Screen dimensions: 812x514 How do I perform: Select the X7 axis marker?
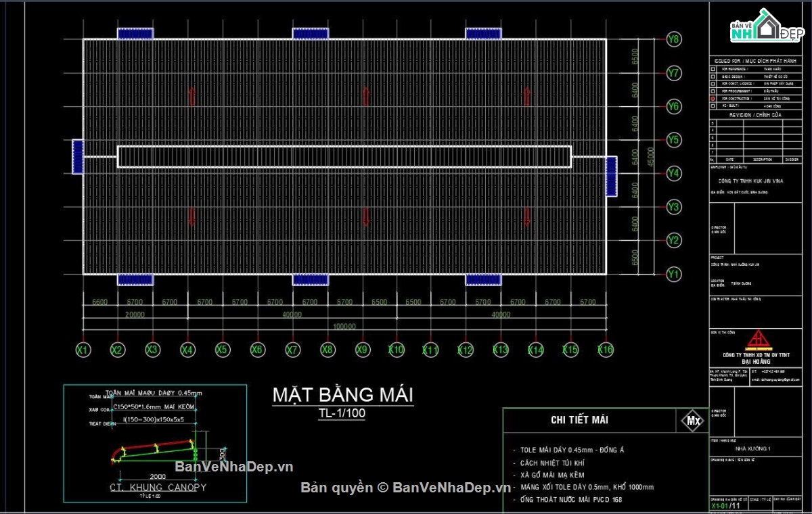point(292,350)
